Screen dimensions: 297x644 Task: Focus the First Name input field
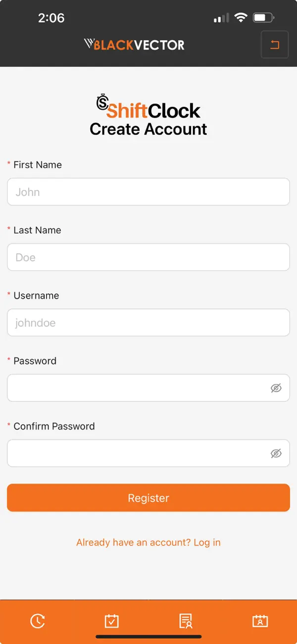point(148,192)
